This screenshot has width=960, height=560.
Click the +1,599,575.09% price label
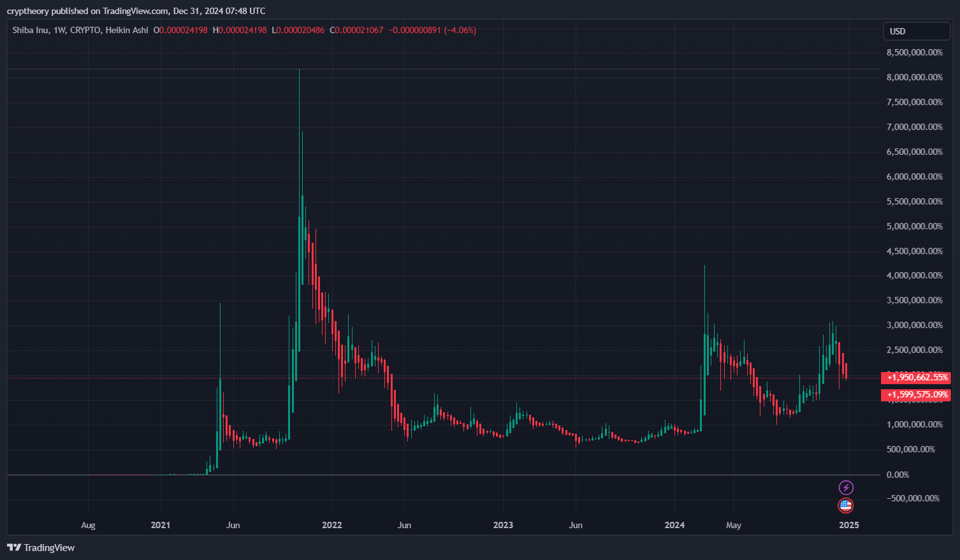tap(916, 395)
